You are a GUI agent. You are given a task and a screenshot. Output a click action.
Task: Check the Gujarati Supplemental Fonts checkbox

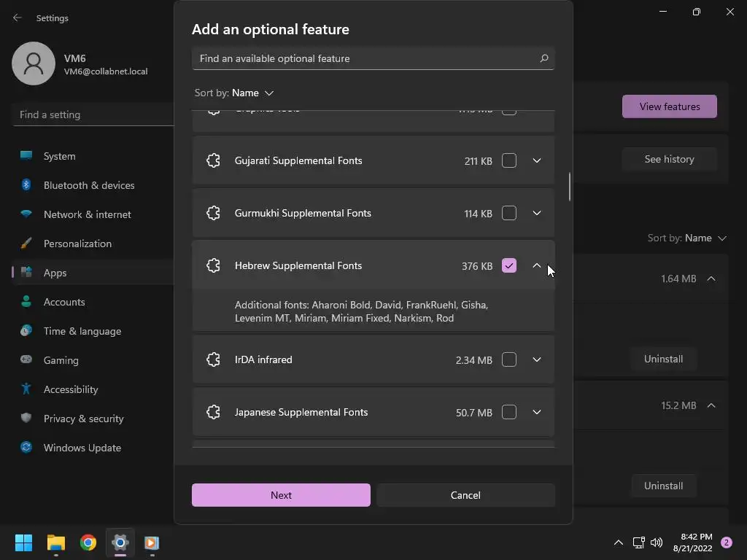509,160
